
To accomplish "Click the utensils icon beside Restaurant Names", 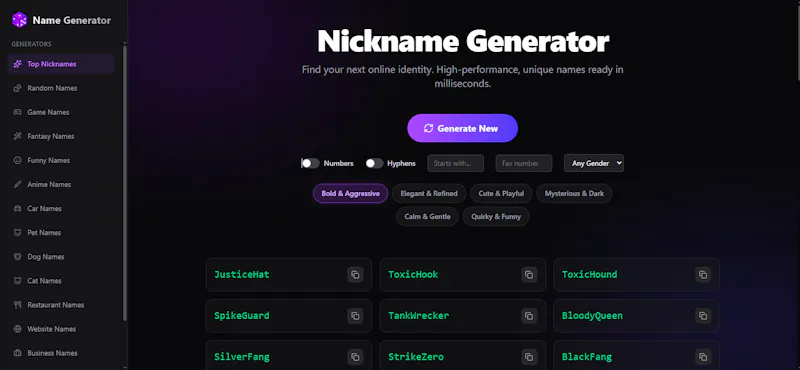I will [x=17, y=305].
